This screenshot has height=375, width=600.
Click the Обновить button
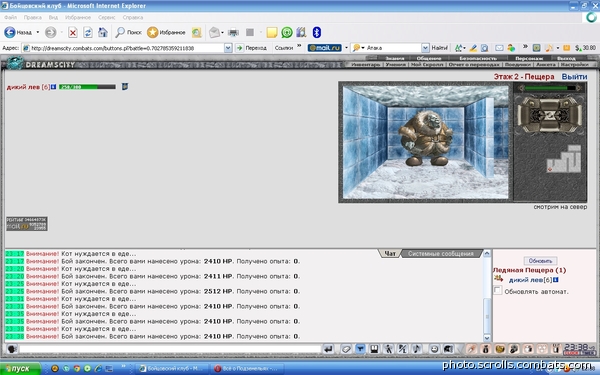tap(540, 261)
